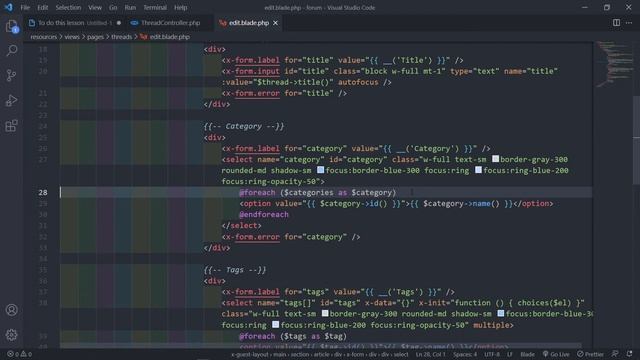This screenshot has width=640, height=360.
Task: Open the Explorer view in activity bar
Action: click(x=12, y=27)
